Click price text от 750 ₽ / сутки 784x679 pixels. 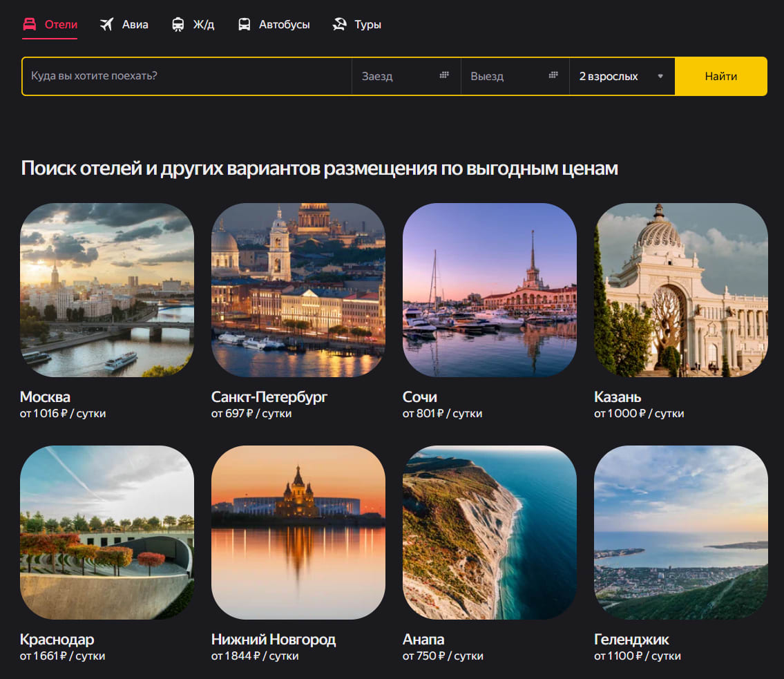coord(443,656)
